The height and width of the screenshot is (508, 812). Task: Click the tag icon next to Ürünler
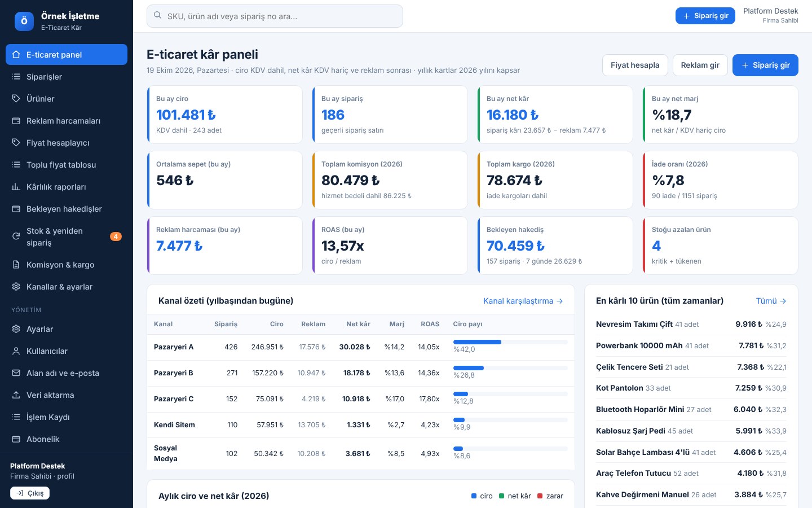pos(16,99)
